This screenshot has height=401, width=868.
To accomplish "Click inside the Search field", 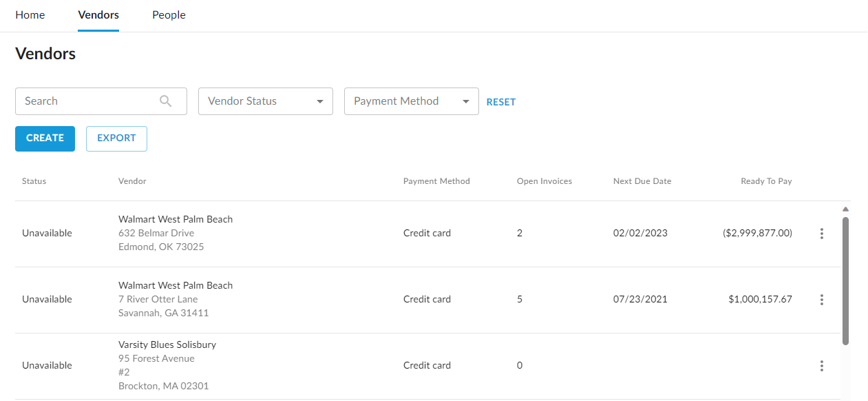I will coord(83,101).
